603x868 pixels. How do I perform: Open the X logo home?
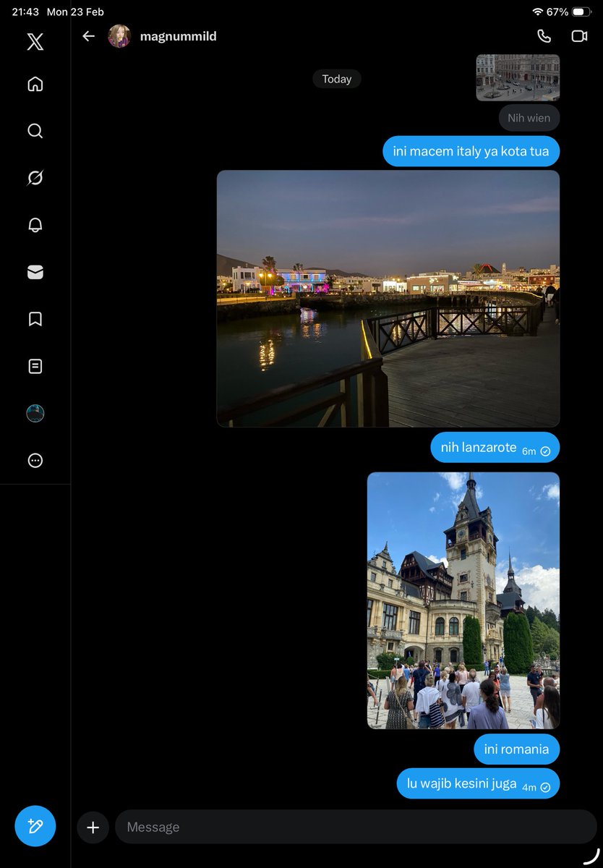[35, 41]
